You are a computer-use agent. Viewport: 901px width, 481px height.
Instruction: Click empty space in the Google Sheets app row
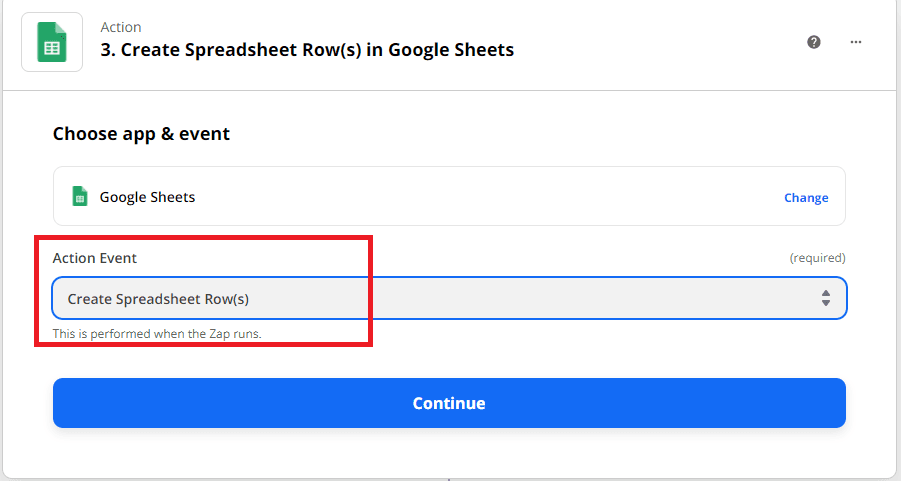480,197
